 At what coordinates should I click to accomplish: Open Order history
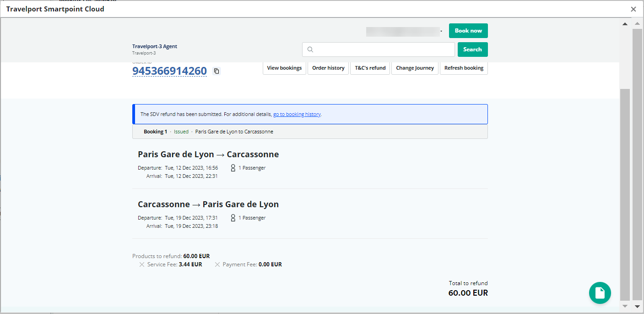328,68
